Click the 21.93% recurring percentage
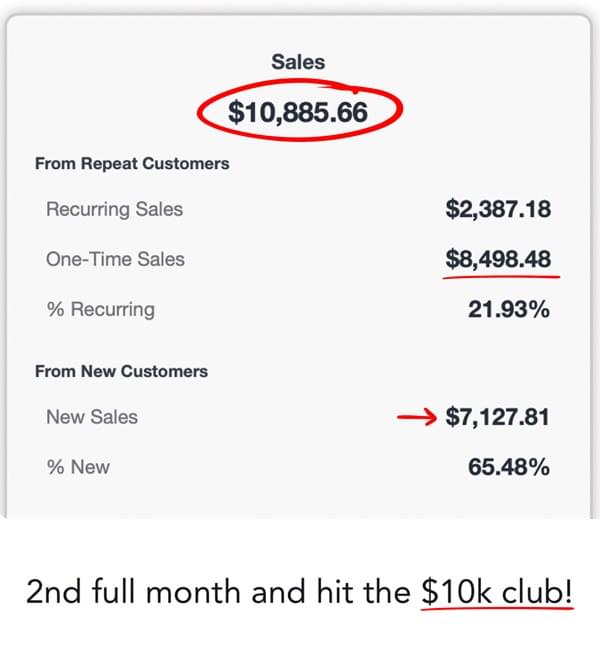 click(508, 310)
